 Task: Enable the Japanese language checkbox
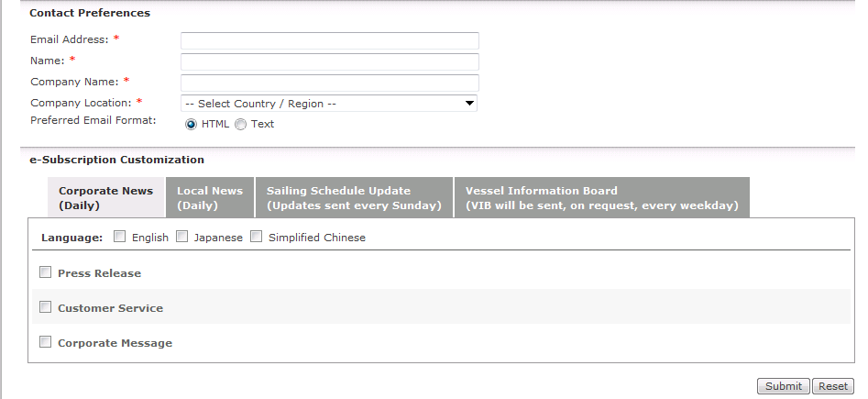(x=181, y=237)
